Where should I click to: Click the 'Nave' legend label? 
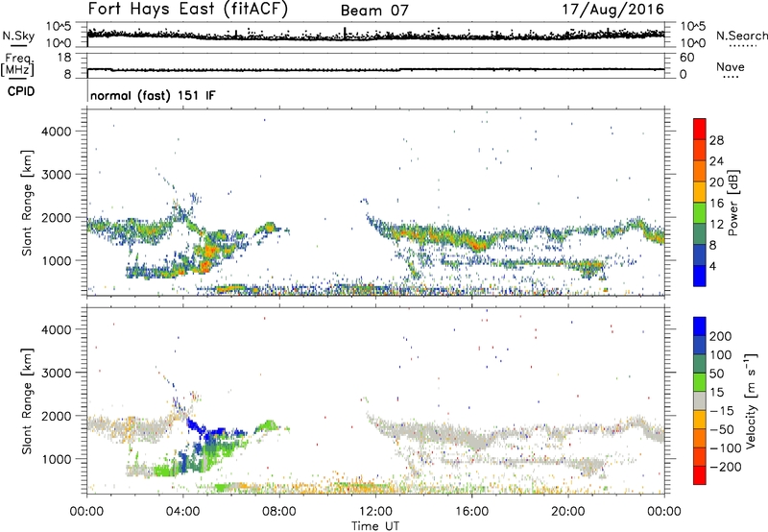731,66
